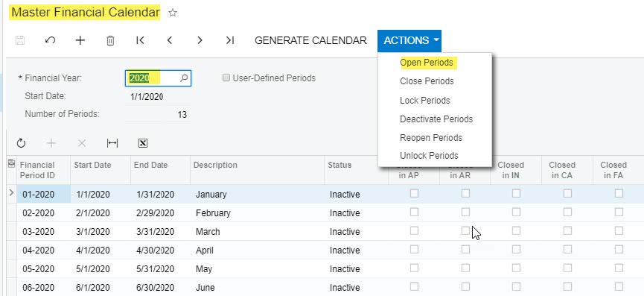Collapse the ACTIONS dropdown menu
644x296 pixels.
pos(409,41)
